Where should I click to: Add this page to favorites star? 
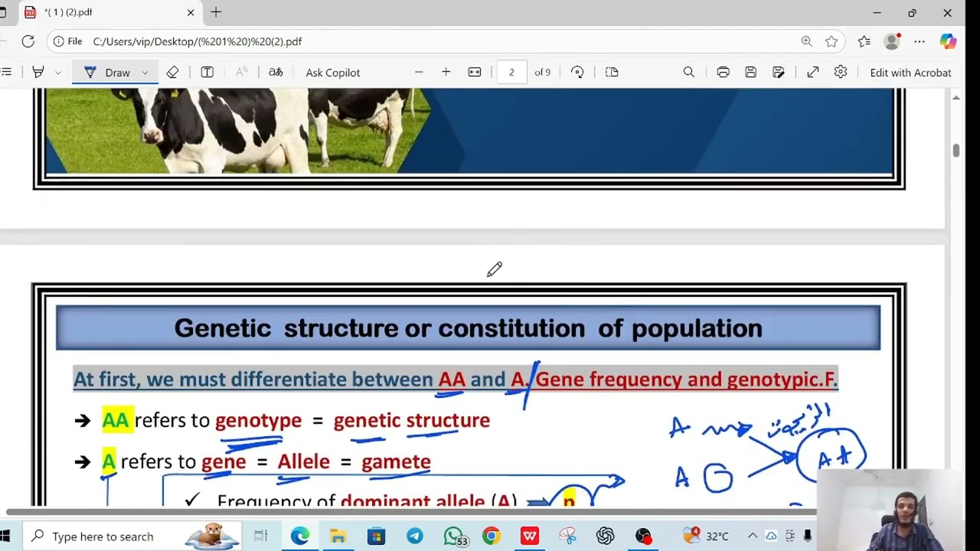click(831, 41)
